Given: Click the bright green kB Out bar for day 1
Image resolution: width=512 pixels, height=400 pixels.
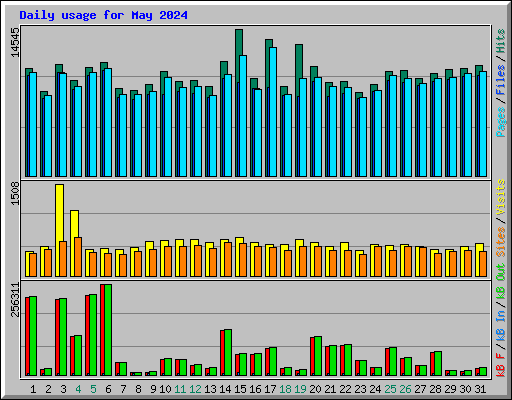Looking at the screenshot, I should [33, 336].
